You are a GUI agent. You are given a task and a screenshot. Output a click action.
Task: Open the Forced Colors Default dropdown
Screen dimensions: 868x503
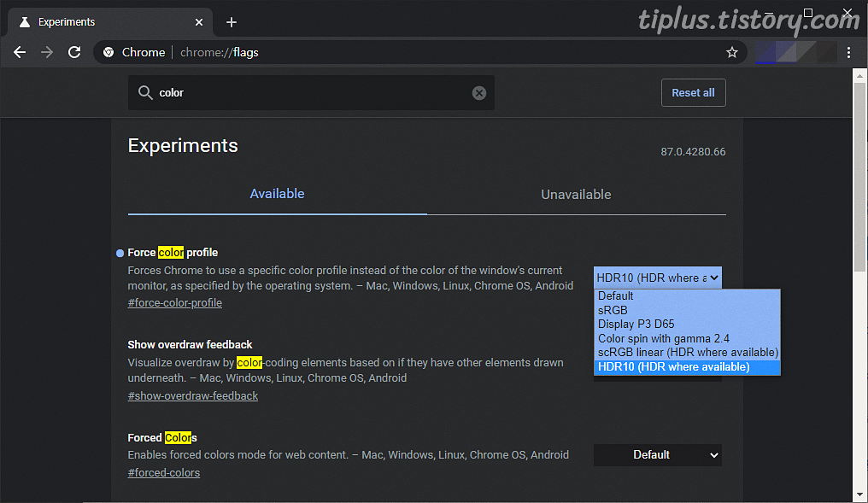658,455
